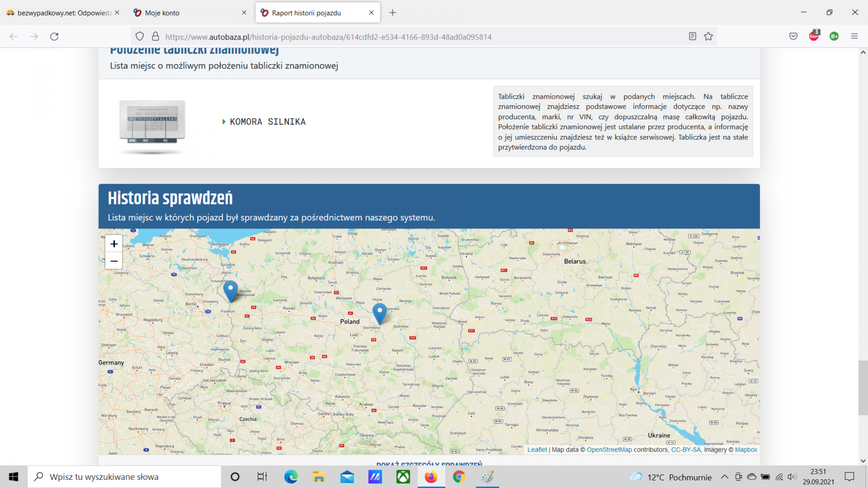Open Adblock Plus extension icon
Viewport: 868px width, 488px height.
point(814,36)
